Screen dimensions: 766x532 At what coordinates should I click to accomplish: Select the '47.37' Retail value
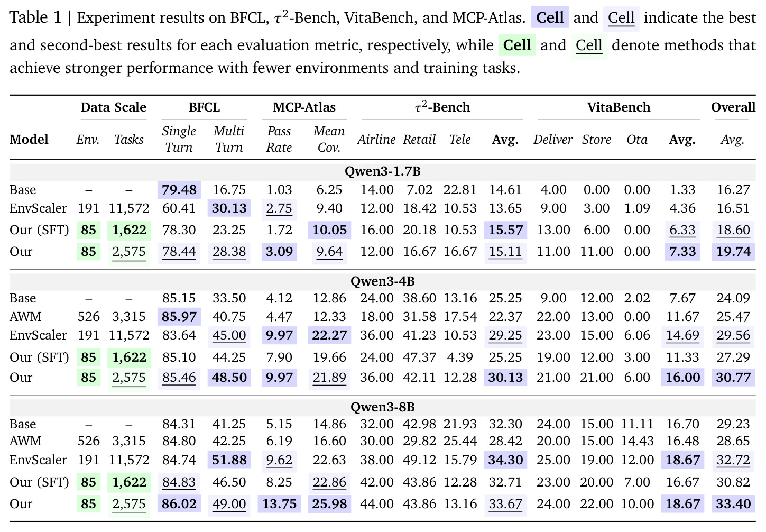coord(420,357)
